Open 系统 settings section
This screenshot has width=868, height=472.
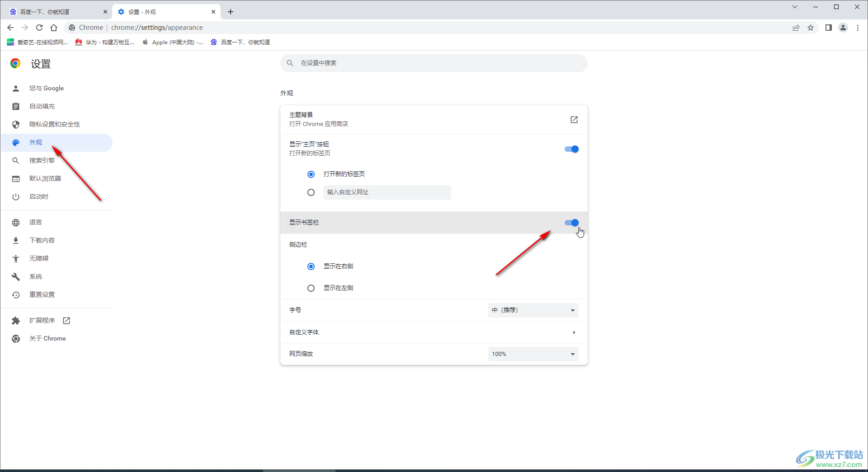click(57, 276)
